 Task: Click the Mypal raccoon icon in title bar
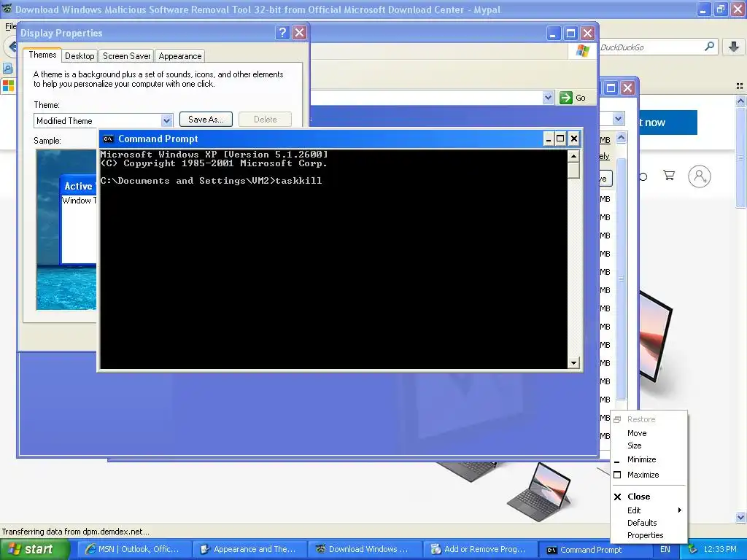[x=7, y=9]
